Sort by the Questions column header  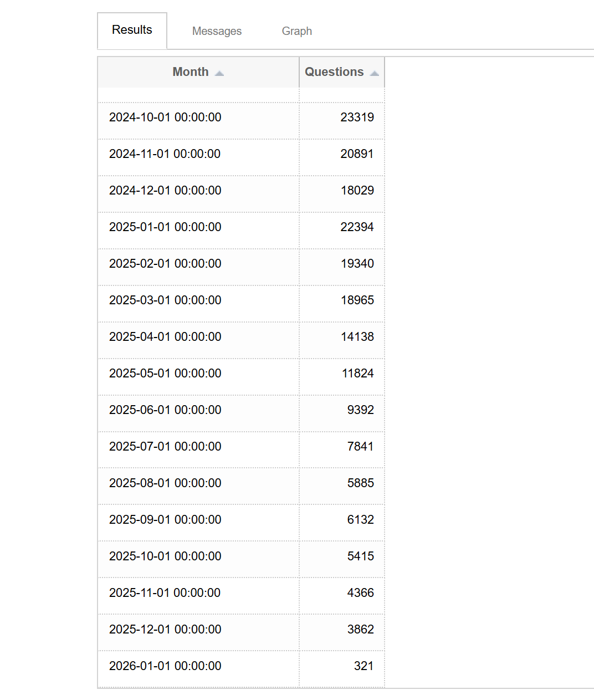click(334, 72)
